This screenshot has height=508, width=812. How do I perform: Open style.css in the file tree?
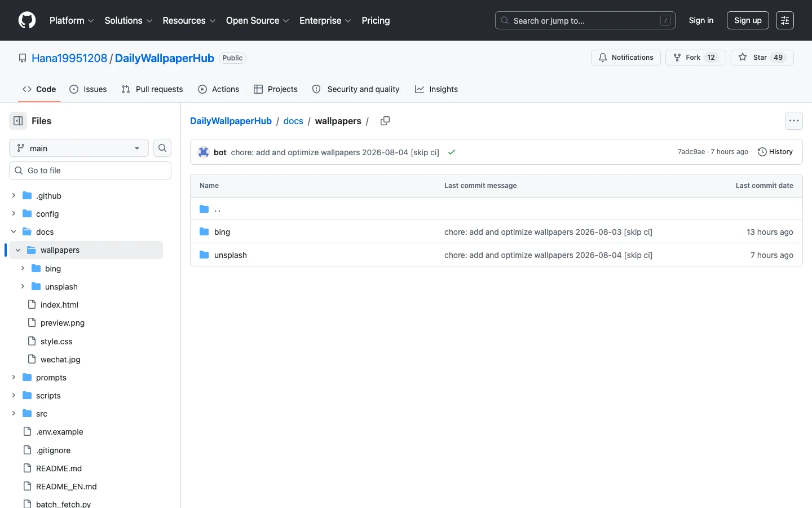tap(56, 341)
